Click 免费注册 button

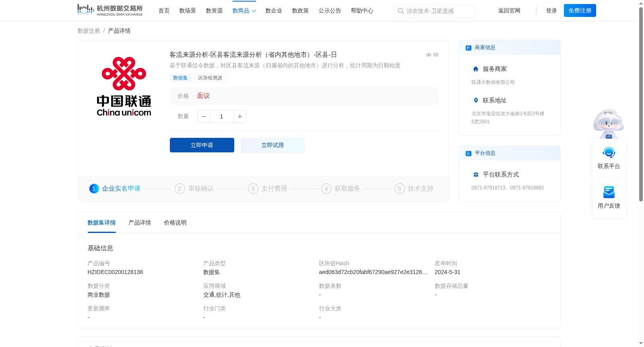click(x=580, y=10)
